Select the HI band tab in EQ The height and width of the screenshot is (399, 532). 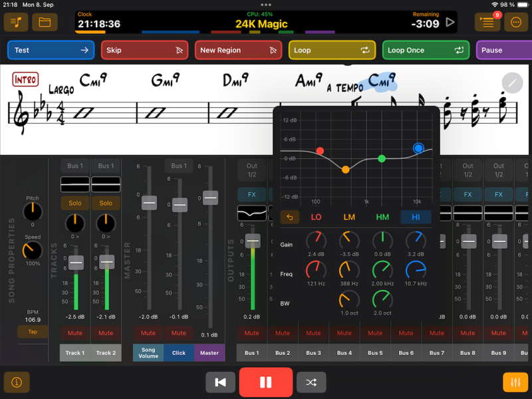416,217
